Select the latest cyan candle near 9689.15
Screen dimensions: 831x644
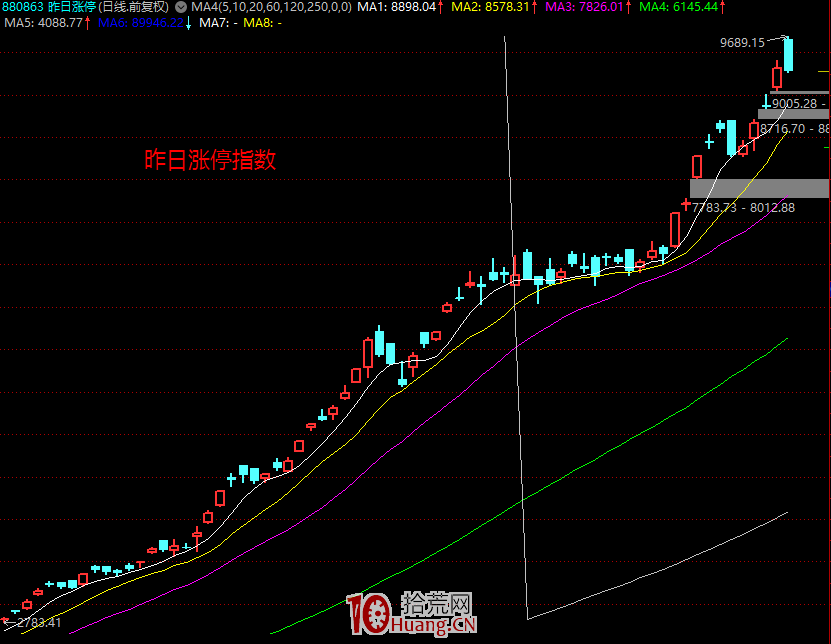click(x=788, y=55)
